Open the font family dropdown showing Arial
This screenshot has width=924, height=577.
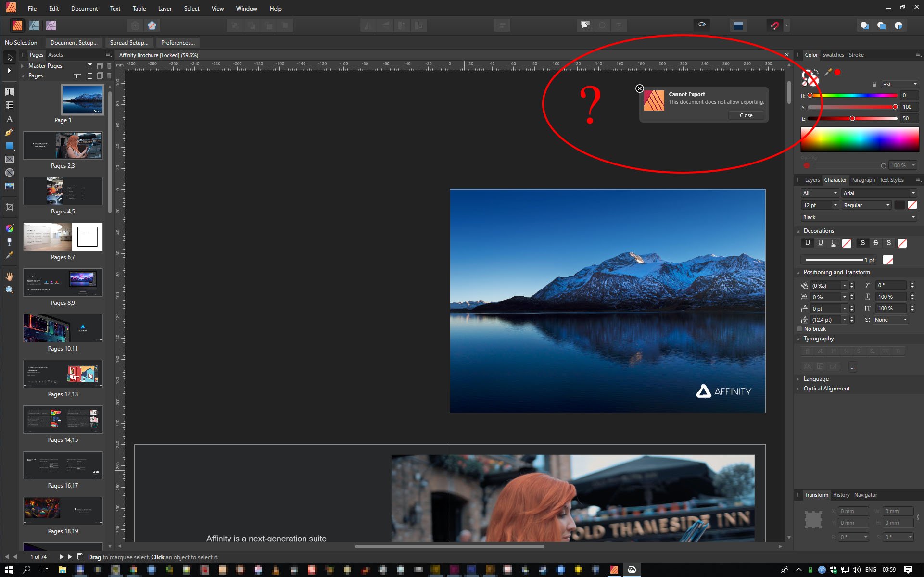click(913, 193)
